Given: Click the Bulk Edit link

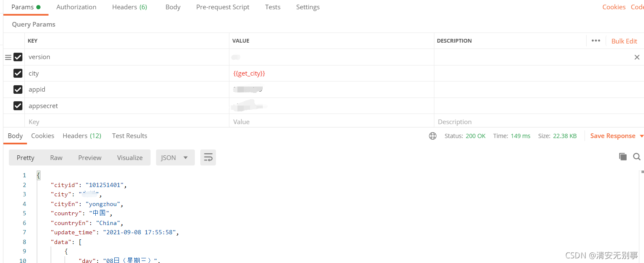Looking at the screenshot, I should tap(624, 41).
